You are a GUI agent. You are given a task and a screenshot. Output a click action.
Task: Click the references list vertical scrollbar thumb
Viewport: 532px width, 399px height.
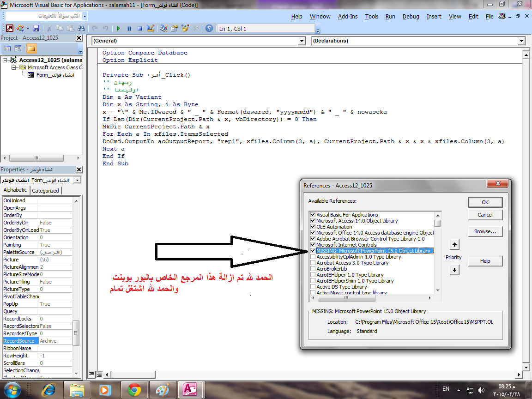[x=438, y=223]
